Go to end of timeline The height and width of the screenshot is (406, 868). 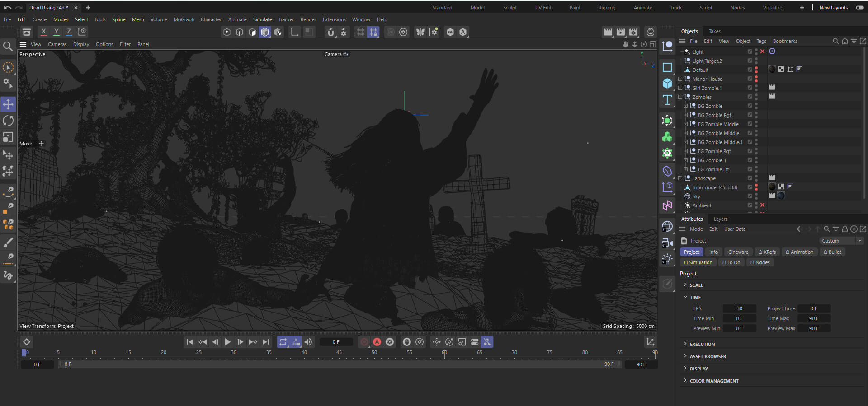point(266,342)
